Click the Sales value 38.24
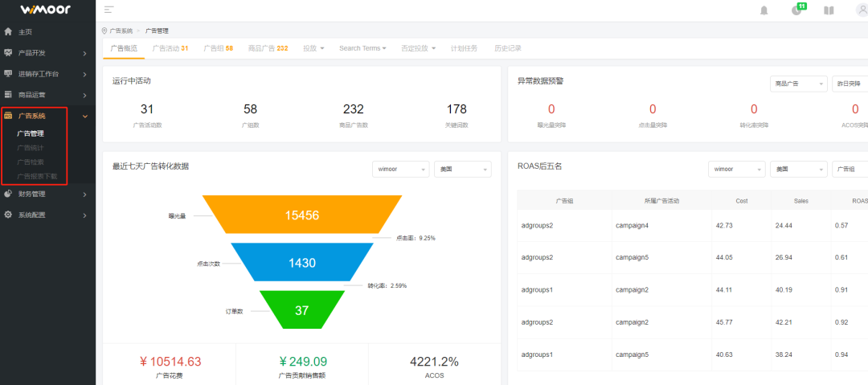This screenshot has height=385, width=868. click(x=784, y=354)
